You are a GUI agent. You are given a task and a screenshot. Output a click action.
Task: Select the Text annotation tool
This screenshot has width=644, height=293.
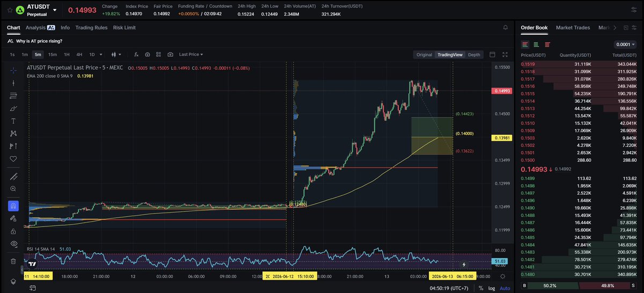coord(13,121)
